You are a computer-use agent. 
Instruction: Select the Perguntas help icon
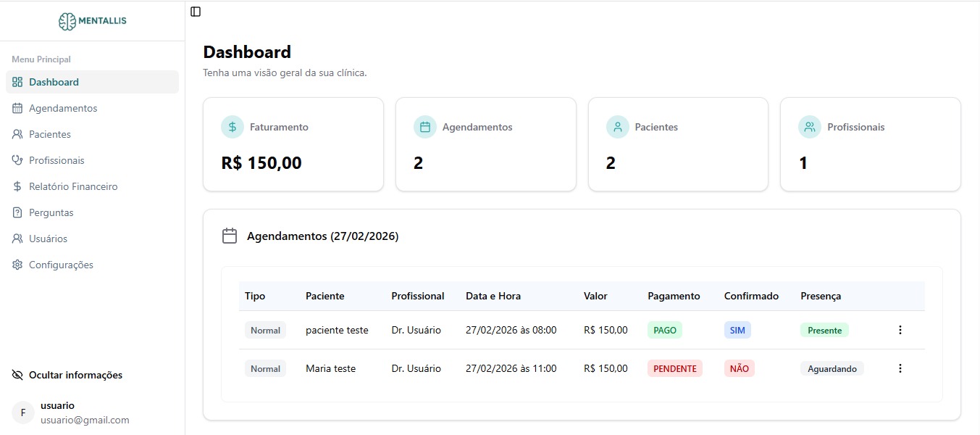16,212
